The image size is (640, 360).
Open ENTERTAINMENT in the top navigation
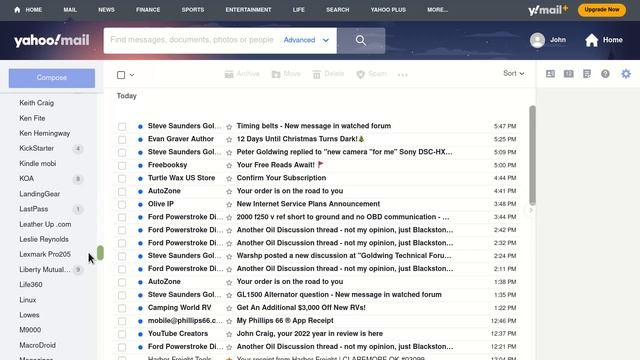click(248, 10)
